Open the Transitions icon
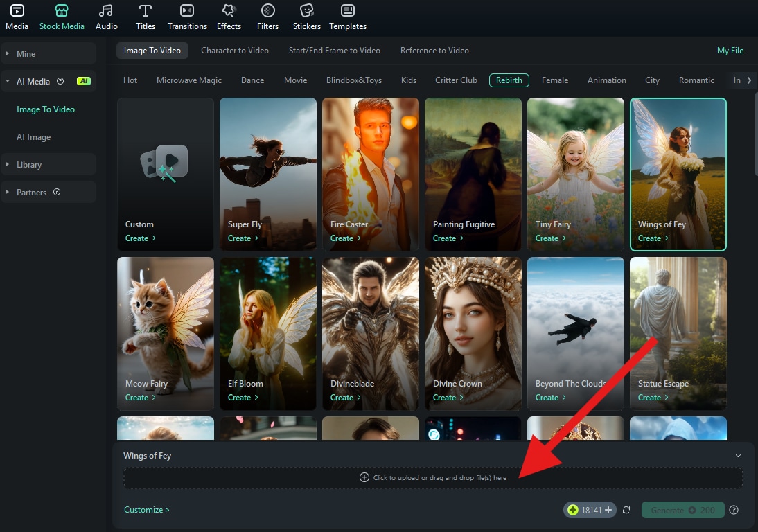Viewport: 758px width, 532px height. pos(187,10)
